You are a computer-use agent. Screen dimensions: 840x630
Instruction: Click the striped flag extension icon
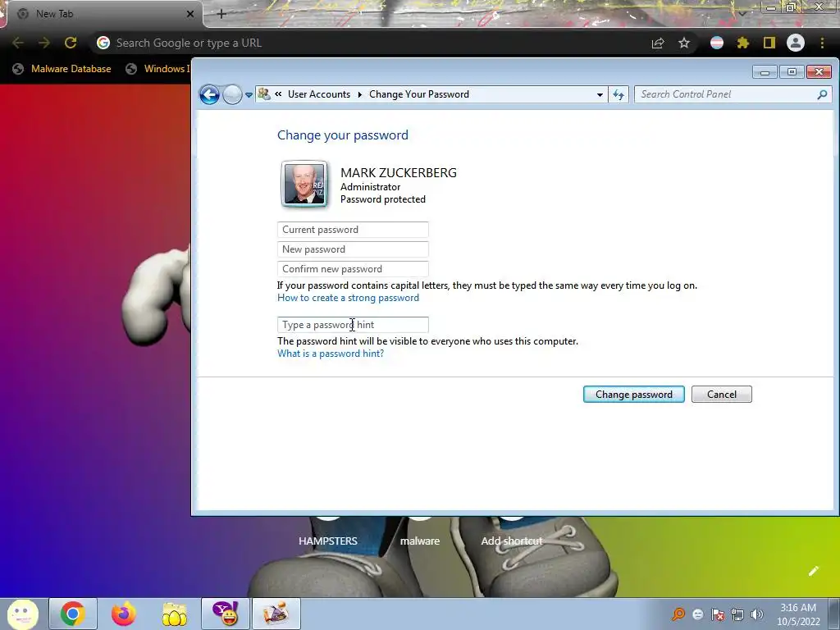(717, 43)
